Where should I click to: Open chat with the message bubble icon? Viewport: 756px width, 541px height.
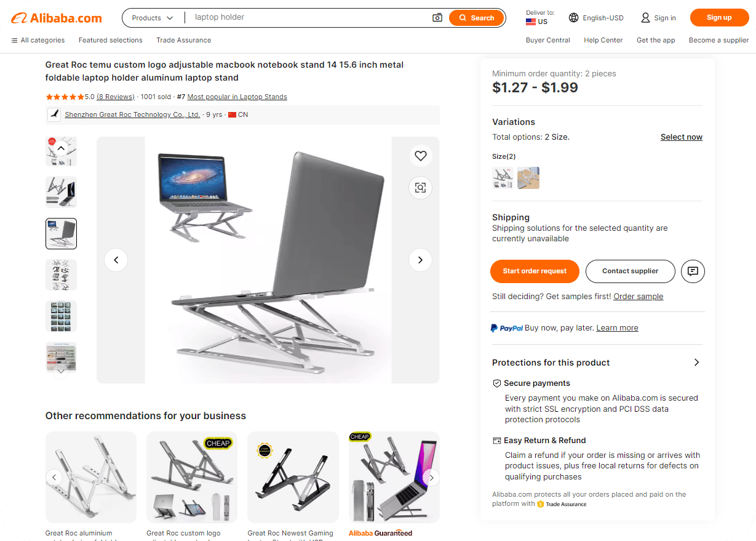point(693,271)
